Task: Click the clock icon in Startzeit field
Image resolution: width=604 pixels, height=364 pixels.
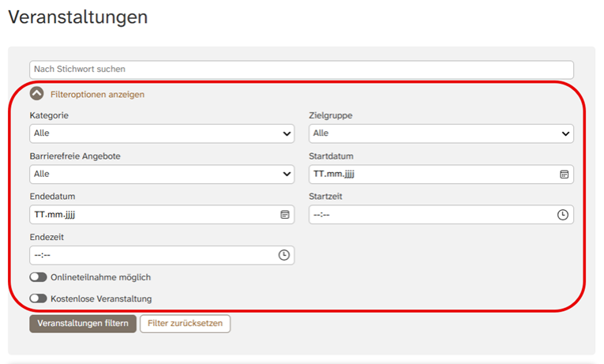Action: point(563,215)
